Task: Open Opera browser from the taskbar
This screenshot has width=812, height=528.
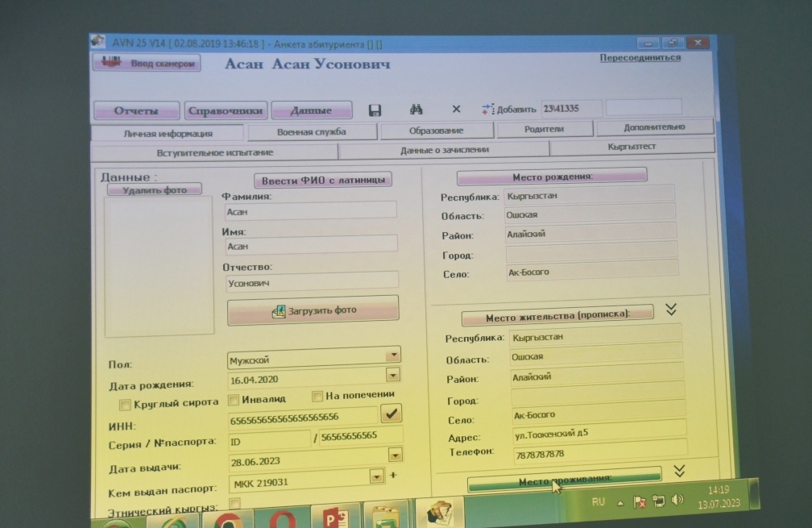Action: 282,519
